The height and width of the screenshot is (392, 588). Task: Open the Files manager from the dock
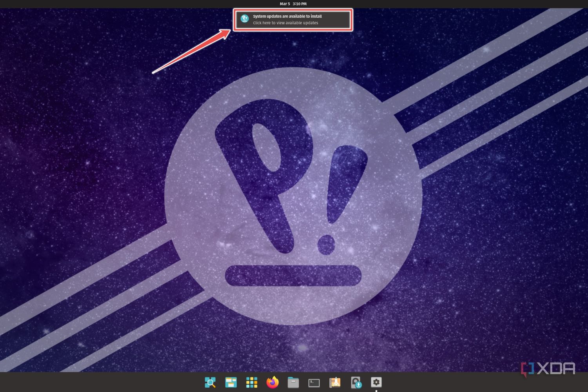pos(293,382)
